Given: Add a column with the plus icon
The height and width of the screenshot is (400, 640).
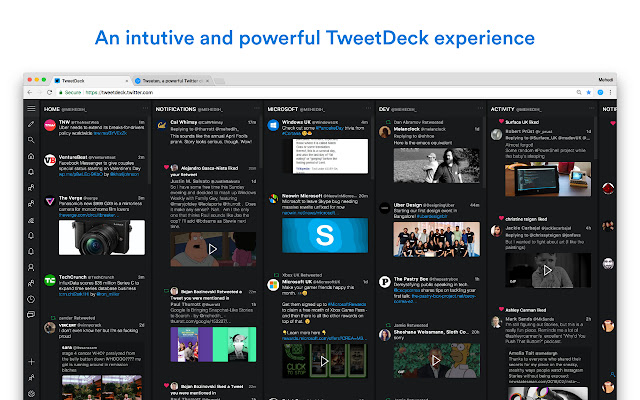Looking at the screenshot, I should pos(31,362).
